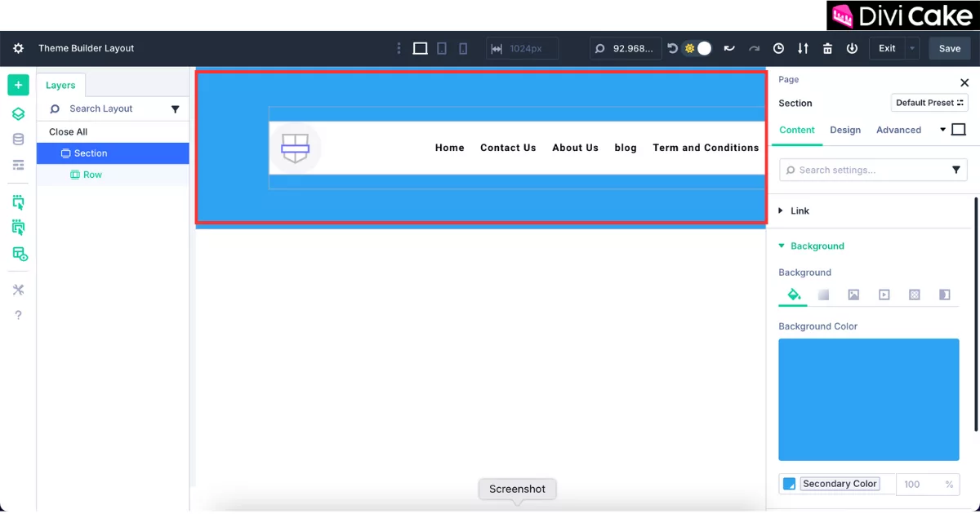Screen dimensions: 980x514
Task: Select the double-outlined hover-mode cursor icon
Action: coord(18,227)
